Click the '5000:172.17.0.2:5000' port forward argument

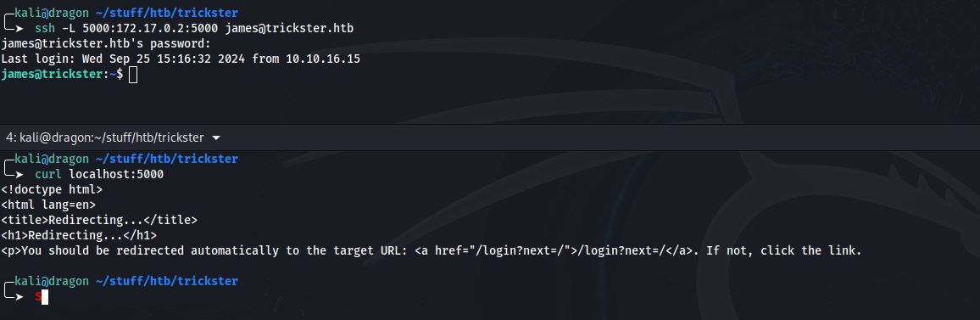(x=150, y=29)
